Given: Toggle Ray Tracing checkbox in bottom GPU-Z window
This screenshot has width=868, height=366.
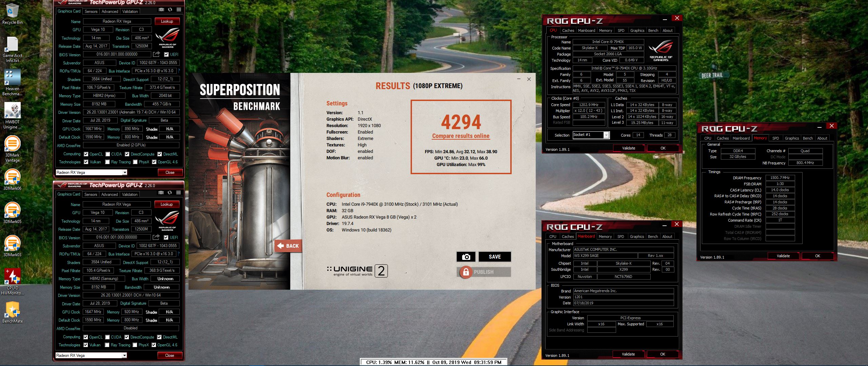Looking at the screenshot, I should (x=107, y=345).
